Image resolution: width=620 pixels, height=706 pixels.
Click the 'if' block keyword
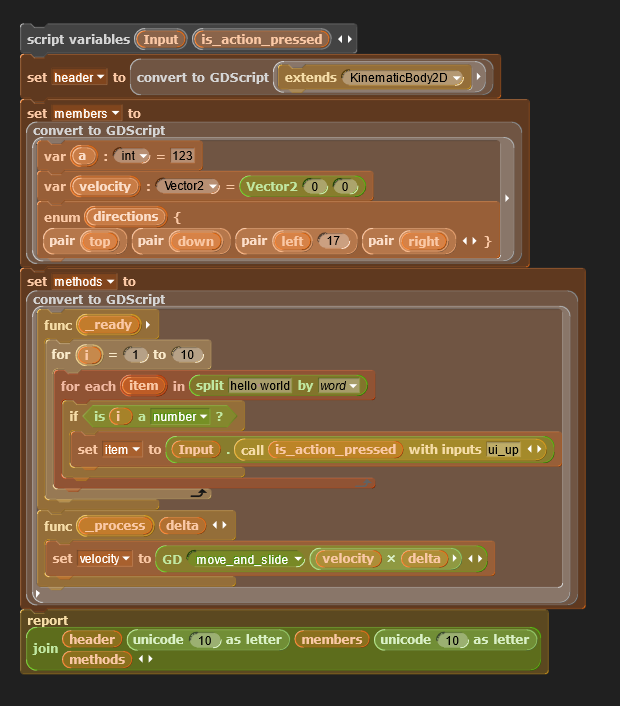(x=74, y=416)
